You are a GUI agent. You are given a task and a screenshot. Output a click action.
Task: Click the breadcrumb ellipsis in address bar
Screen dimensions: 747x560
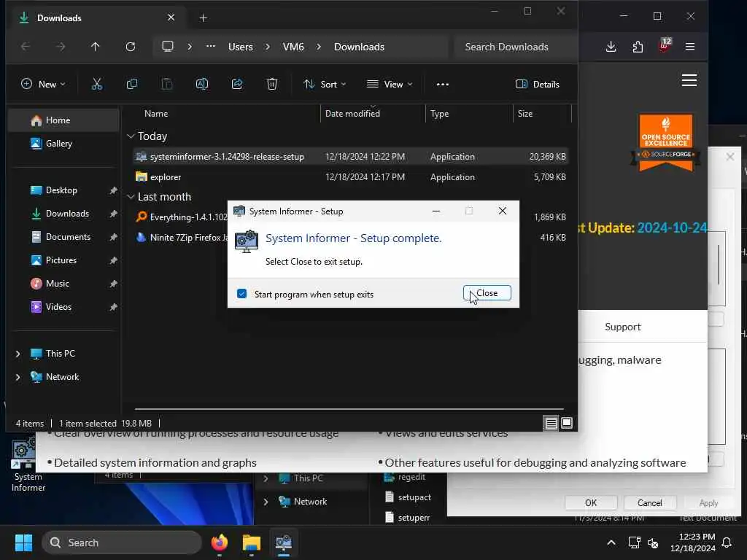click(x=211, y=47)
